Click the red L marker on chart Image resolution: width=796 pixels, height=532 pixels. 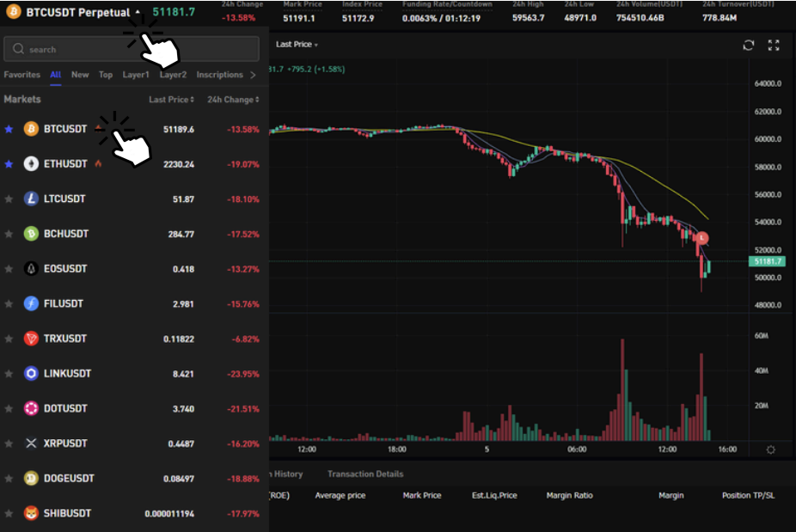point(702,237)
